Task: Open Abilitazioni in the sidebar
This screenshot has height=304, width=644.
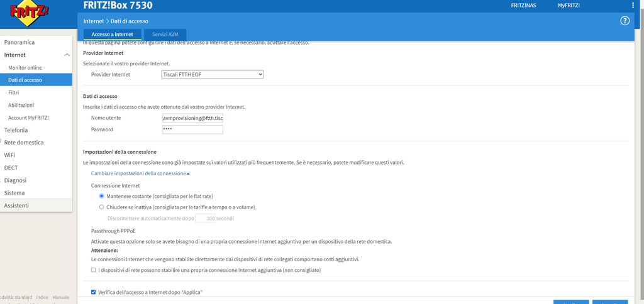Action: click(21, 105)
